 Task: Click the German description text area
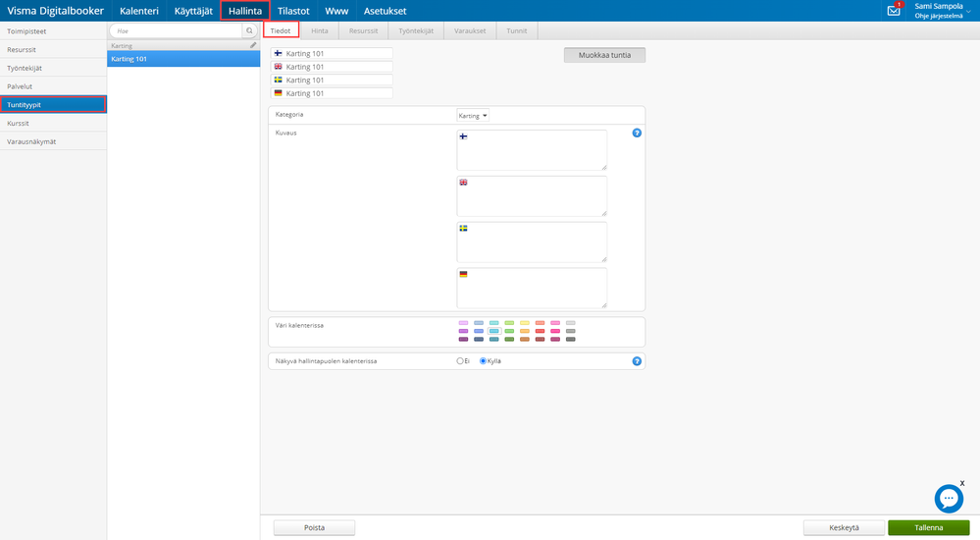(x=532, y=288)
